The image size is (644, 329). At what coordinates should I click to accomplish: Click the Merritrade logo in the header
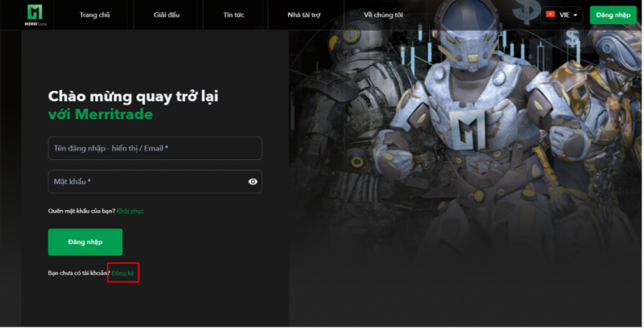click(x=37, y=14)
